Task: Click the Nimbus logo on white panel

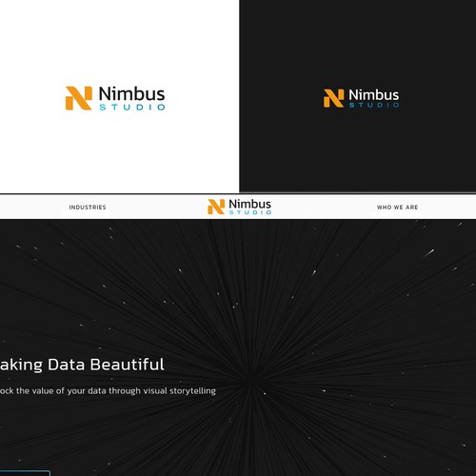Action: coord(115,98)
